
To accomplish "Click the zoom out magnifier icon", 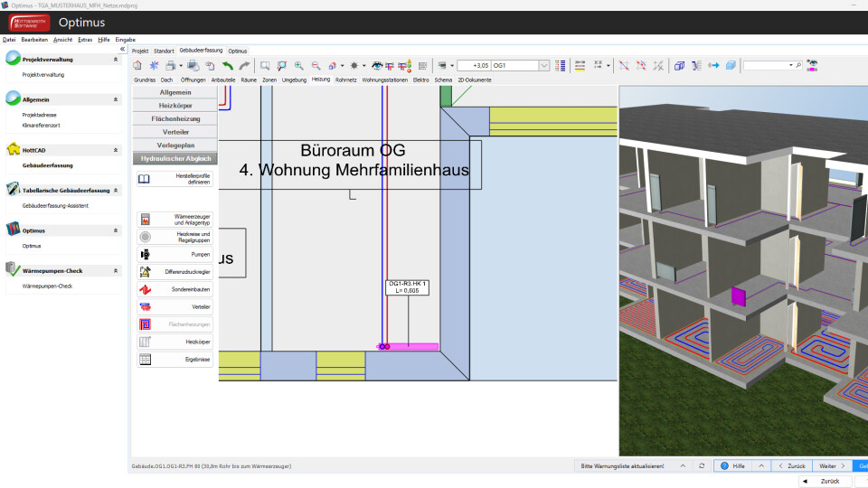I will point(316,66).
